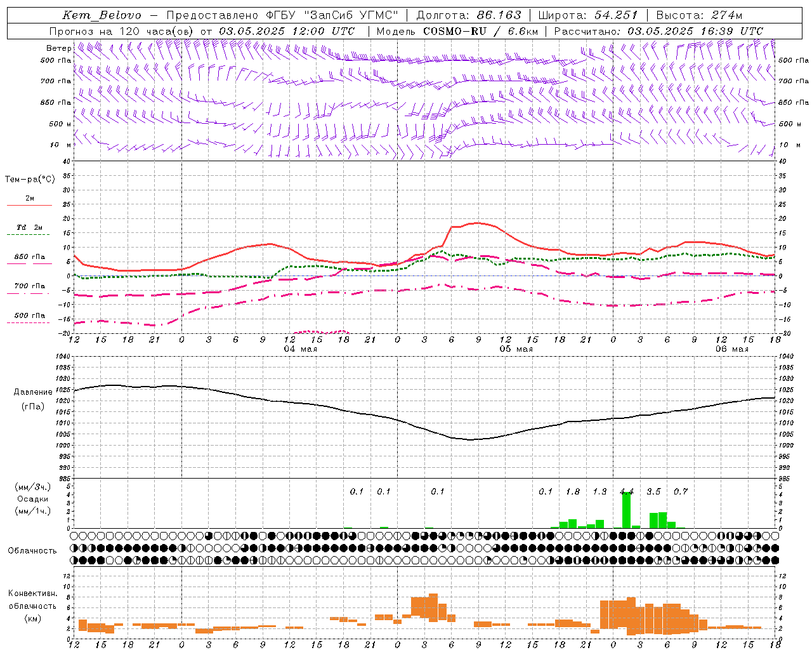812x650 pixels.
Task: Select the (мм/1ч.) precipitation unit label
Action: (32, 511)
